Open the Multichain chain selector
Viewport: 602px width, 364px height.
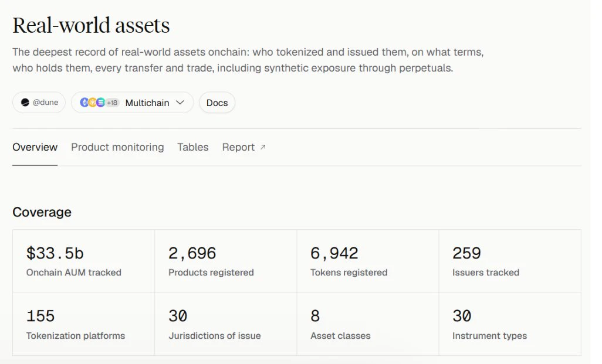133,103
